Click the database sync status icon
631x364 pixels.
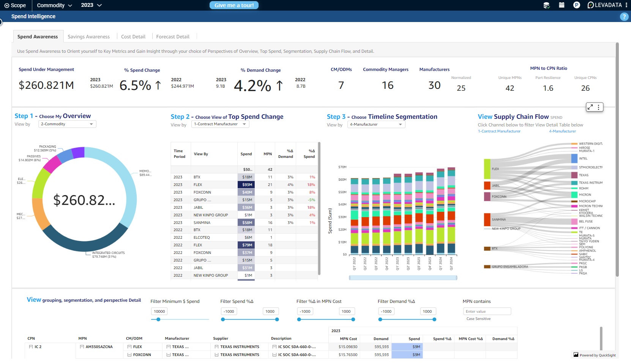click(x=546, y=5)
